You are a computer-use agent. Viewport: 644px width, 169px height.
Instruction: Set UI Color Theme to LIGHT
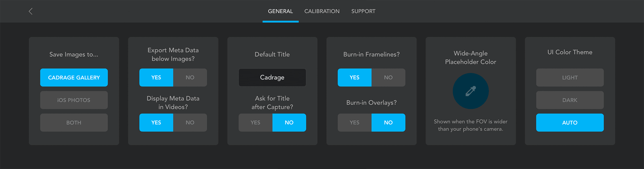pos(570,77)
